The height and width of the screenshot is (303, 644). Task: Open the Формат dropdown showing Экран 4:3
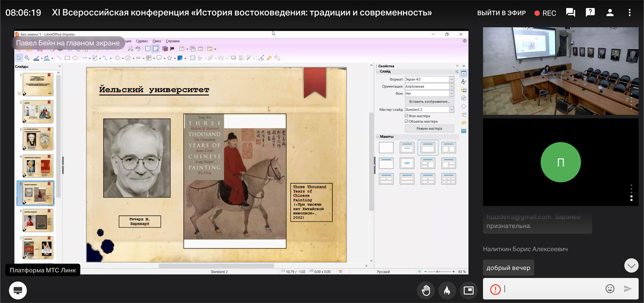coord(429,79)
